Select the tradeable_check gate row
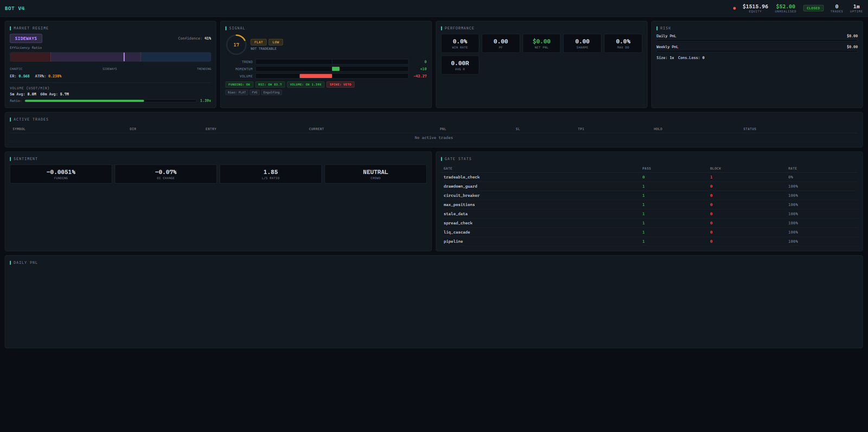868x432 pixels. pyautogui.click(x=462, y=177)
